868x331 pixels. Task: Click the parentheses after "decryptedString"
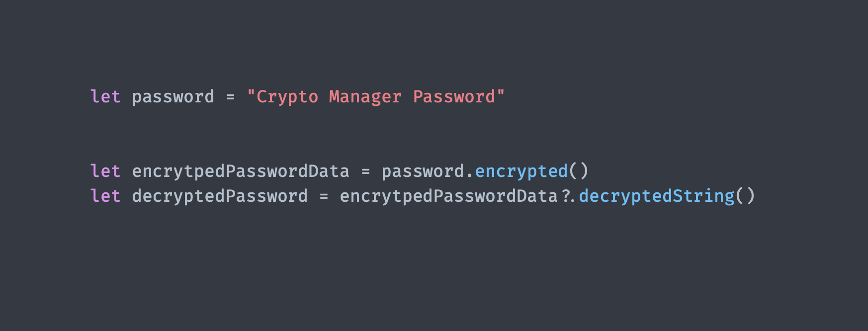745,196
